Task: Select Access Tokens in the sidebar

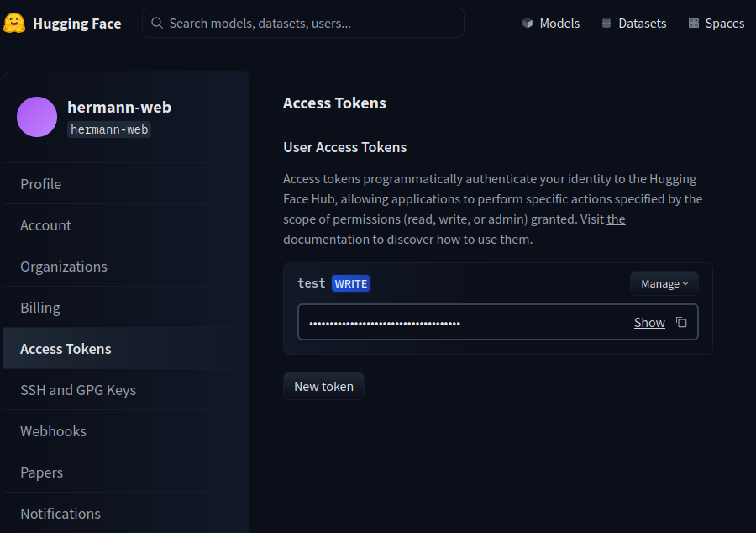Action: (66, 348)
